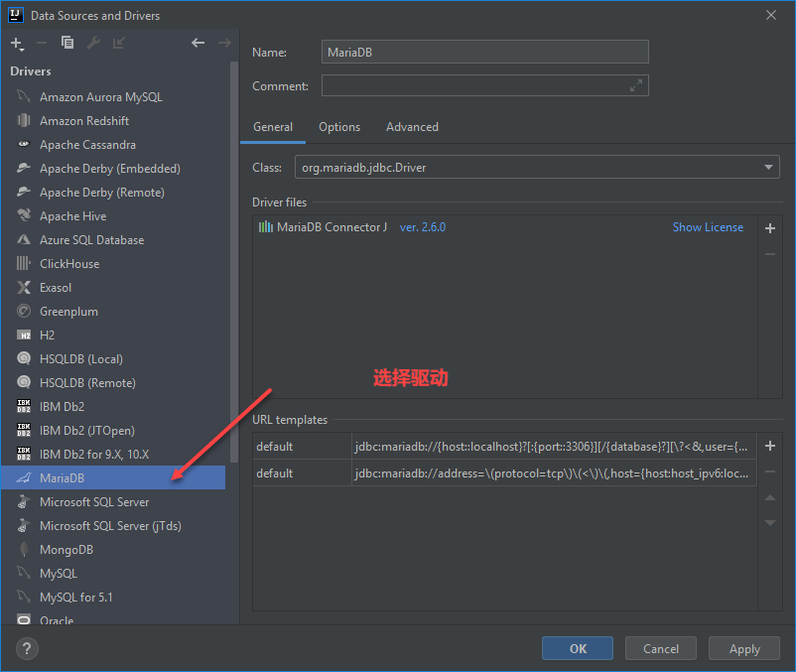Open the Help question mark button
796x672 pixels.
[x=27, y=648]
